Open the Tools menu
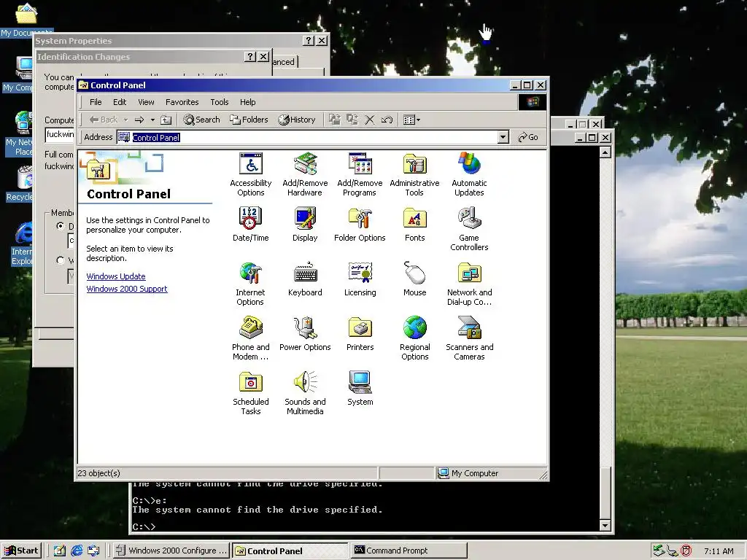 click(x=219, y=102)
